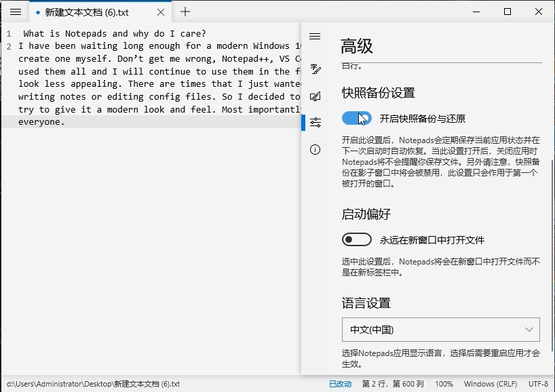Click the 已改动 modified status indicator

[x=340, y=384]
